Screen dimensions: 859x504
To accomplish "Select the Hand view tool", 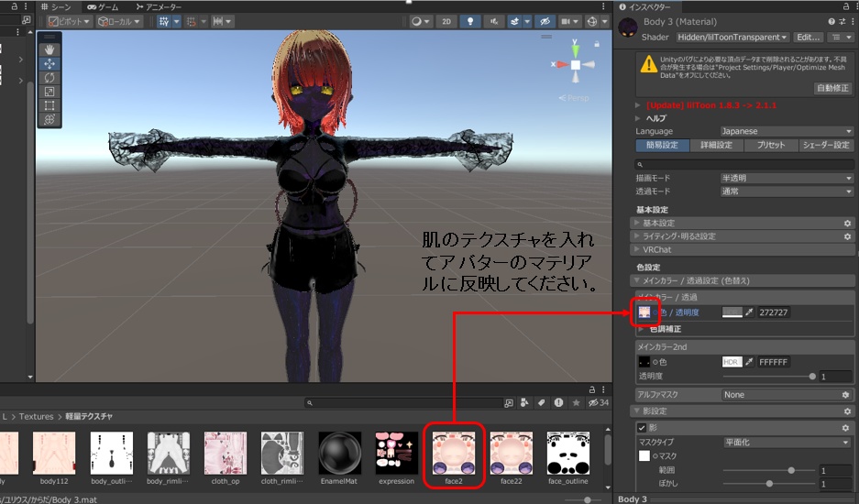I will pos(50,49).
